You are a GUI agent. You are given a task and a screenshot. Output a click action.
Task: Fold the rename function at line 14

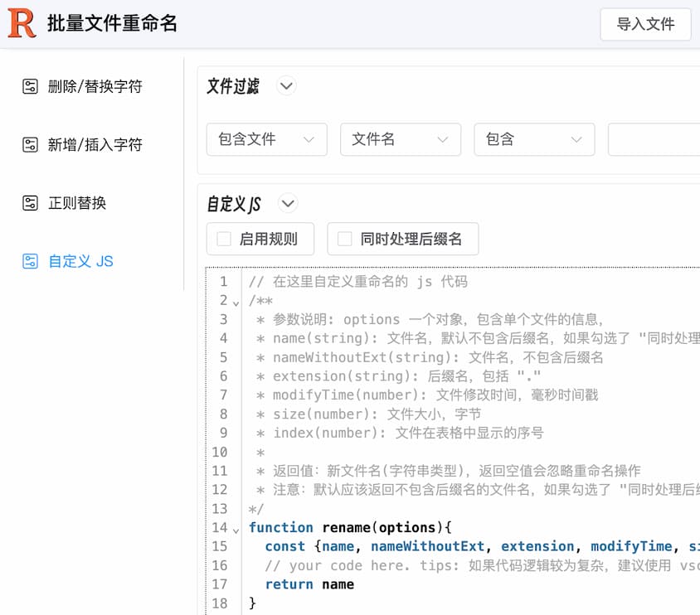(x=236, y=529)
